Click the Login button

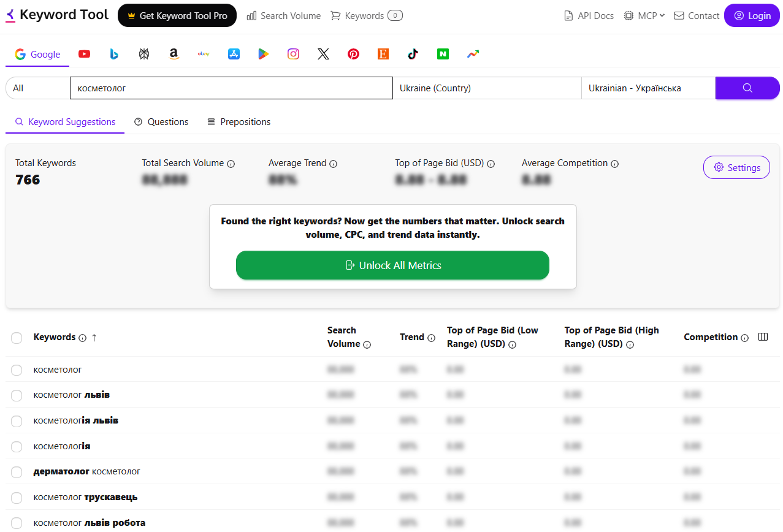pos(752,15)
